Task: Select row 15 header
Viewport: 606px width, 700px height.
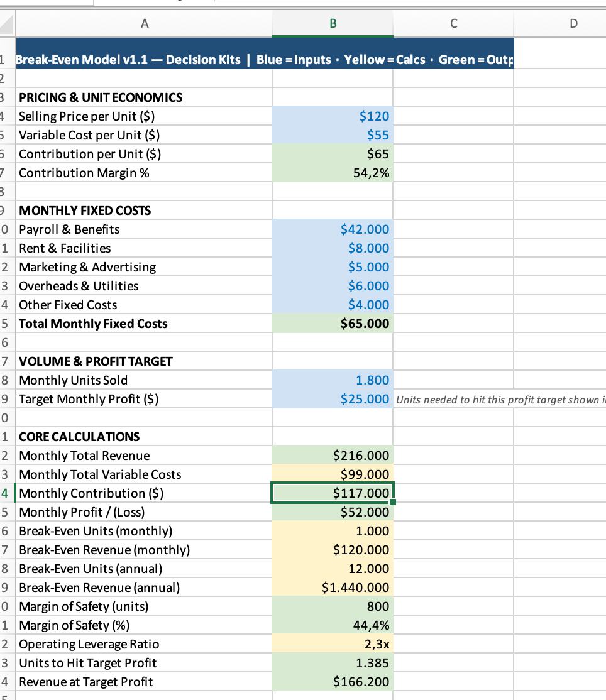Action: 7,324
